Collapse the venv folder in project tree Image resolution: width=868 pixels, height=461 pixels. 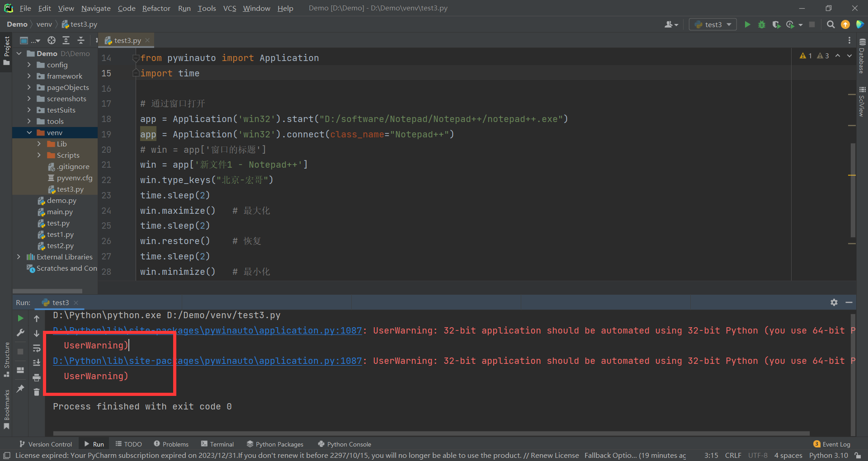(x=29, y=132)
